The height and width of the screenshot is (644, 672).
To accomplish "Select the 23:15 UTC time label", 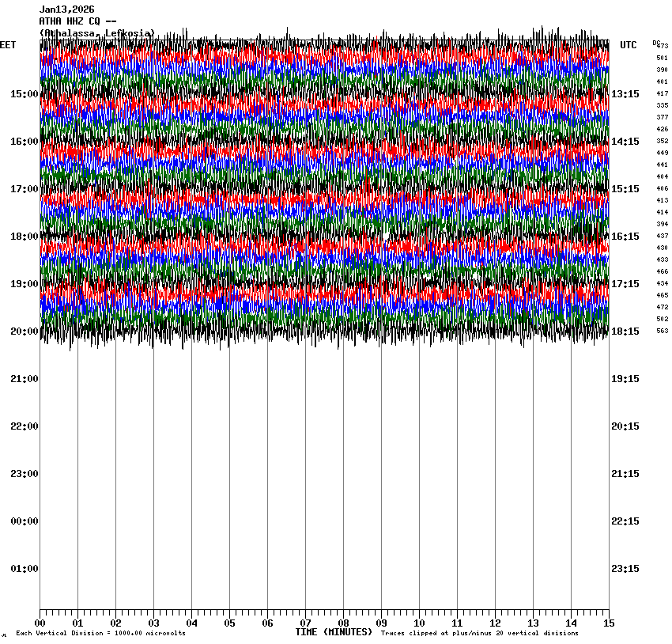I will pos(625,569).
